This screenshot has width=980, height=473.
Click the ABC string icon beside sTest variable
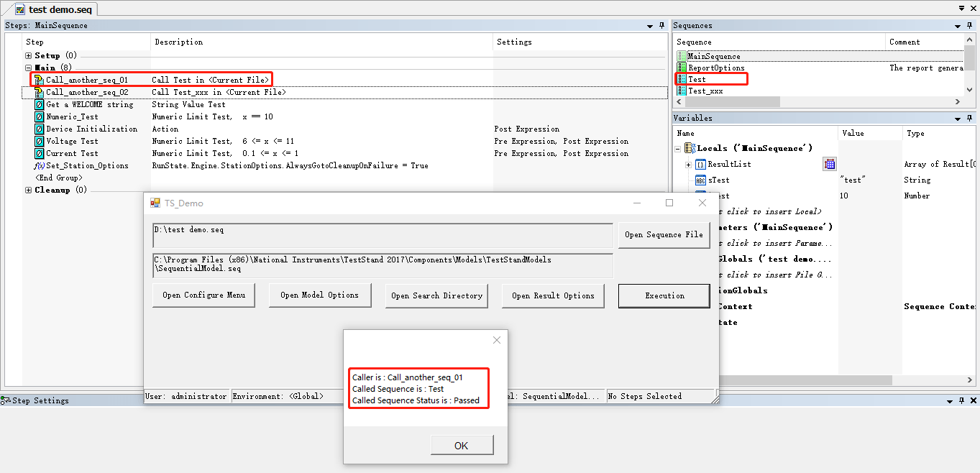(x=700, y=180)
